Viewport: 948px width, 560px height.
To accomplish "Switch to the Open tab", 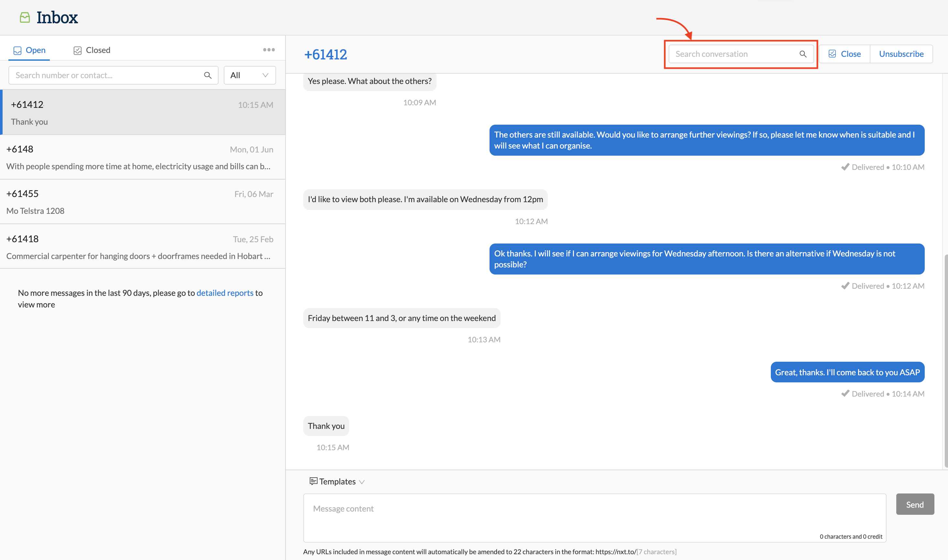I will [29, 50].
